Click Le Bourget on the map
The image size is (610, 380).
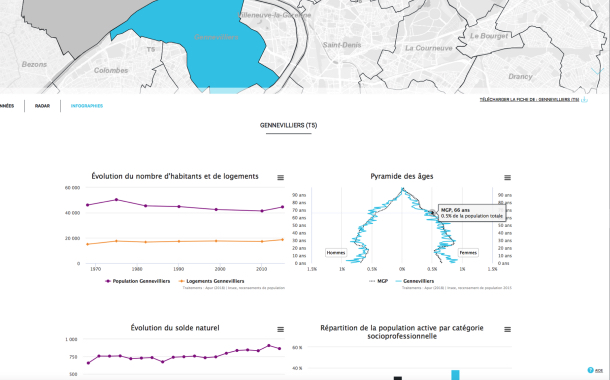tap(489, 36)
